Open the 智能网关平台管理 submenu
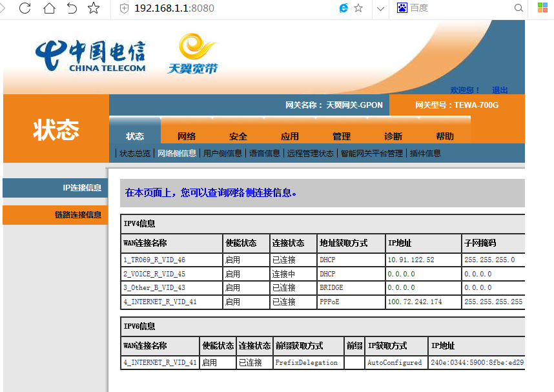This screenshot has height=392, width=554. coord(372,154)
